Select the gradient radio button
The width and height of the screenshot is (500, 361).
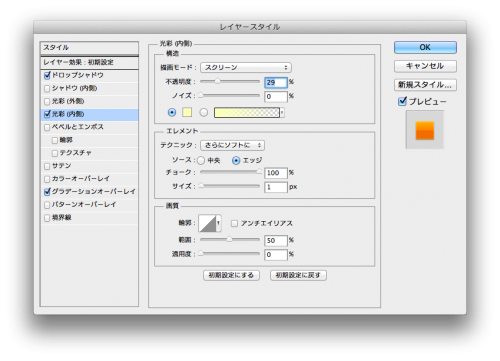(204, 113)
